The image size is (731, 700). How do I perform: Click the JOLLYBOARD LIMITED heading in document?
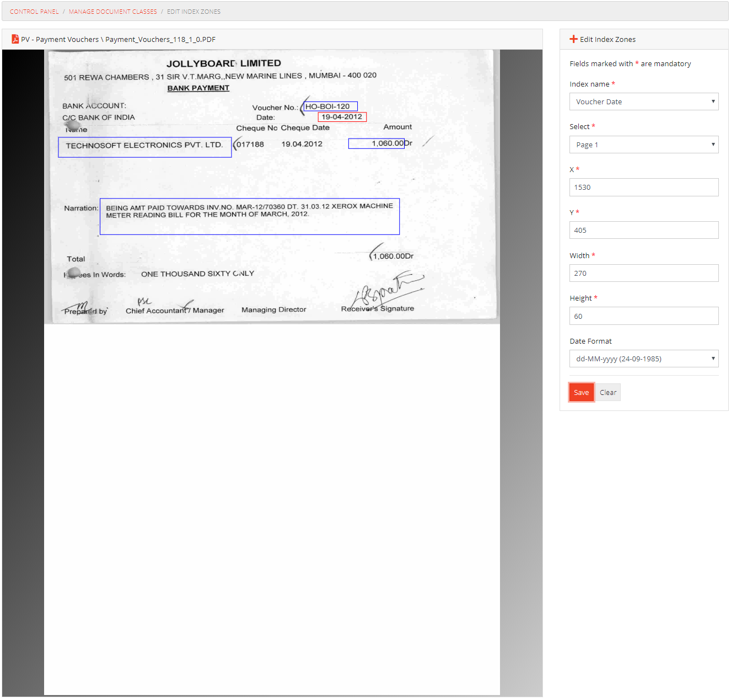click(x=224, y=63)
